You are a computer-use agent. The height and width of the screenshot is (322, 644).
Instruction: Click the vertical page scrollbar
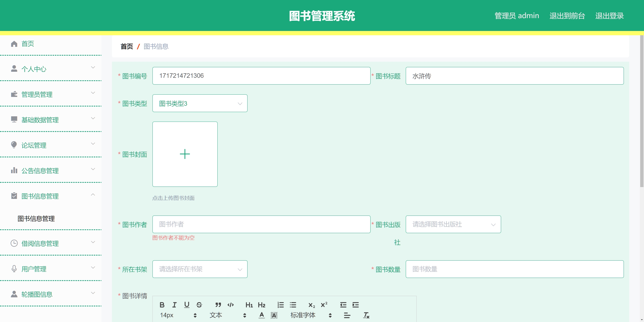click(x=642, y=111)
